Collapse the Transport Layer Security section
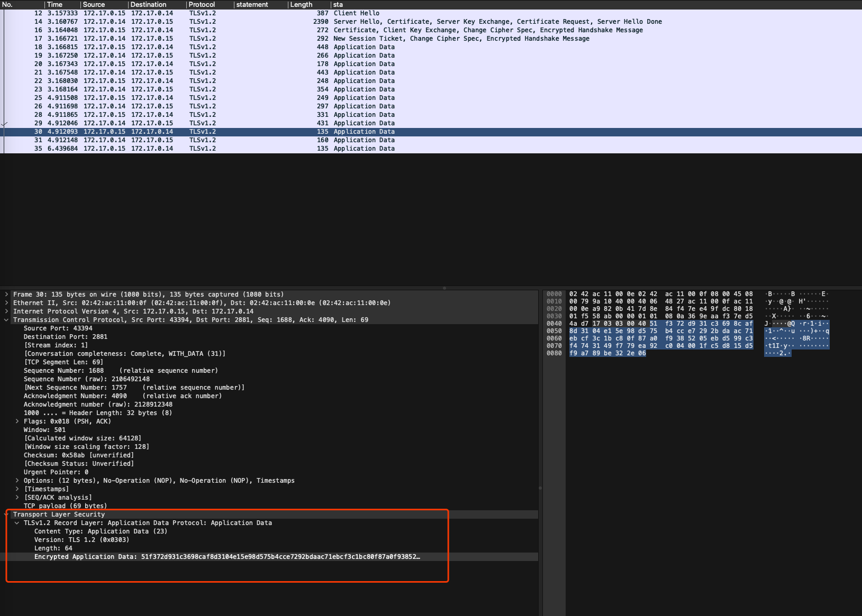862x616 pixels. click(x=6, y=514)
